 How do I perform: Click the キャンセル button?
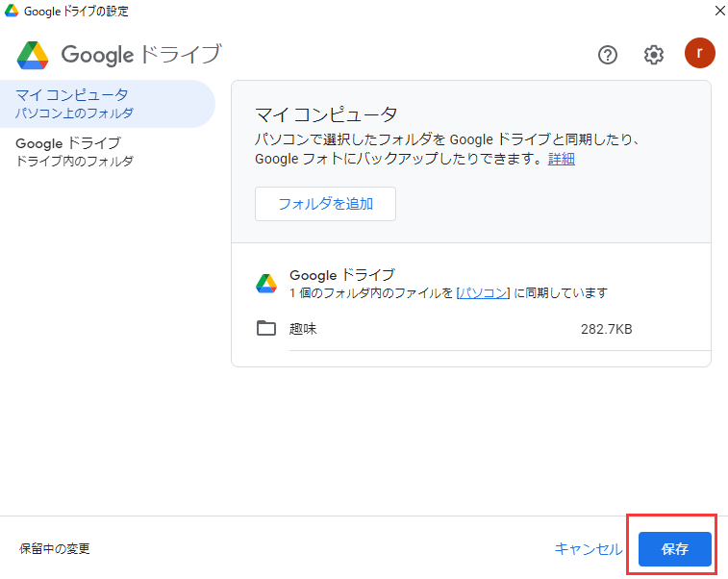589,549
